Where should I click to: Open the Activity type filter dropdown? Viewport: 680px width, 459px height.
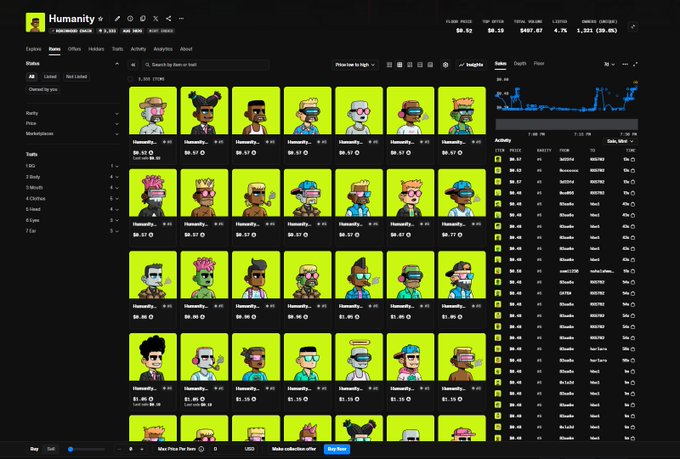click(x=620, y=141)
